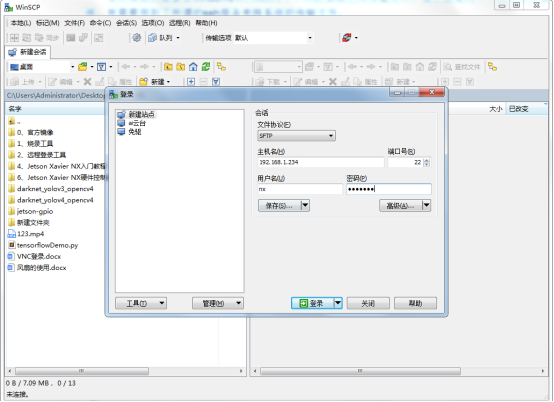Click the port number field showing 22

405,162
